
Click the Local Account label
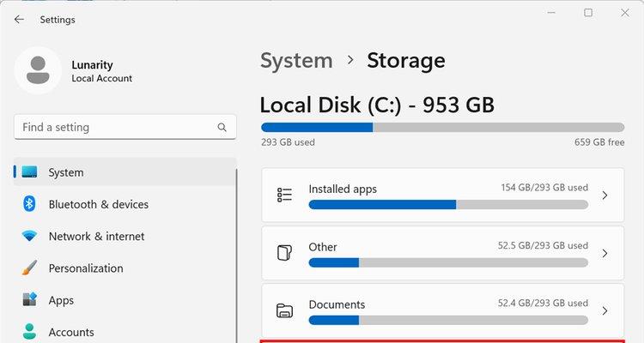102,78
